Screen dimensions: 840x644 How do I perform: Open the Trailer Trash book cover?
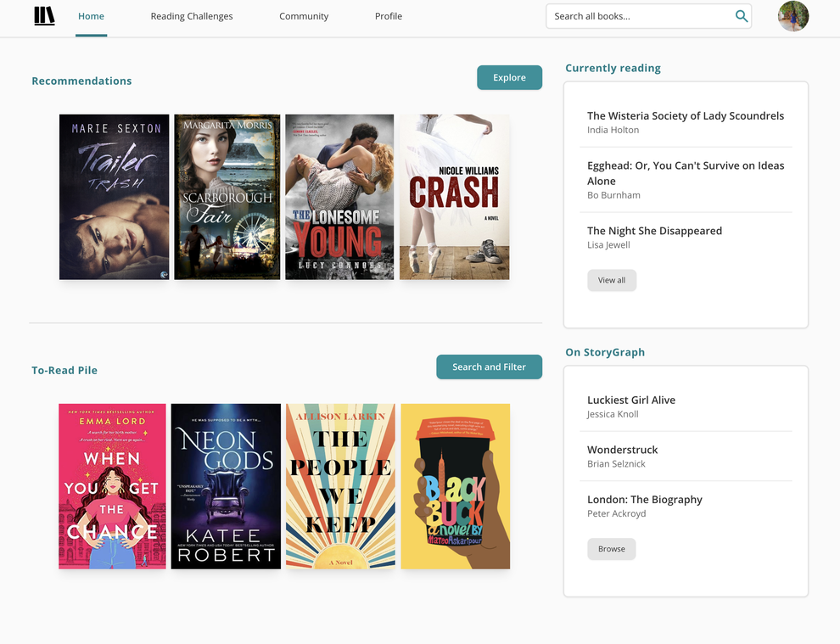[114, 197]
